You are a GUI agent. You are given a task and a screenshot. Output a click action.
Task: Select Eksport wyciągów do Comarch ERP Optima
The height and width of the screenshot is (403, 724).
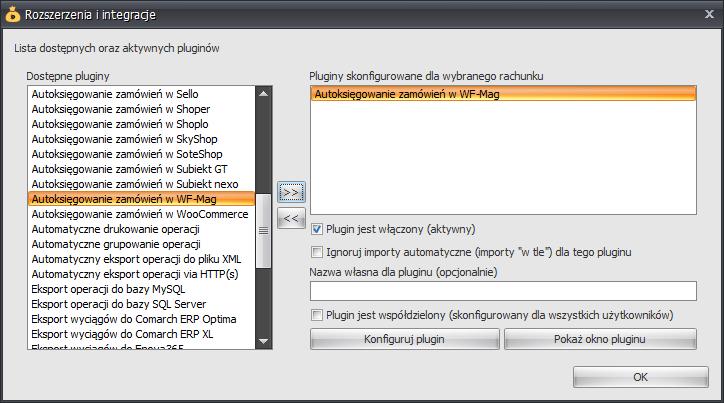[x=141, y=319]
